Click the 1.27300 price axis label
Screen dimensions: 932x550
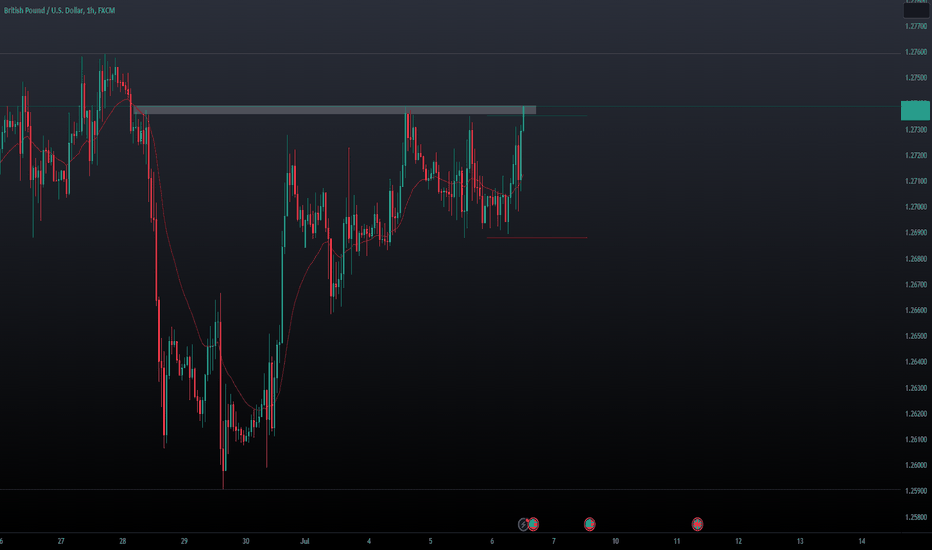[916, 130]
